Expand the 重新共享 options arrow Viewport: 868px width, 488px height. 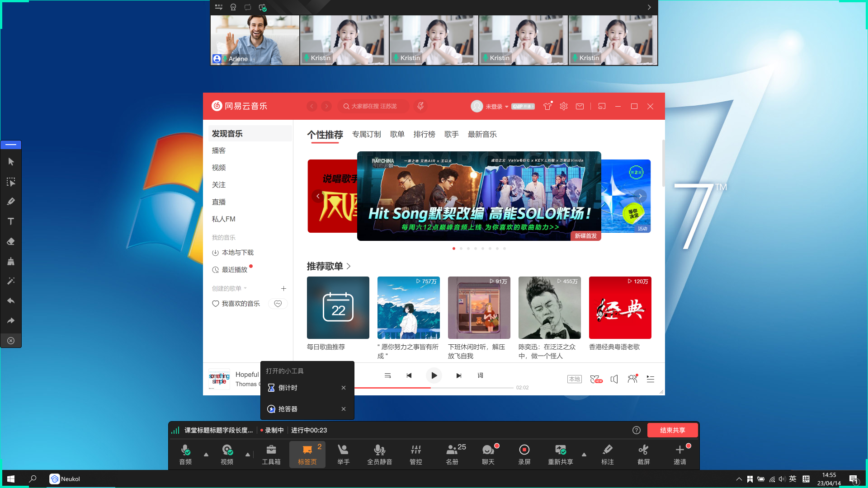pos(584,455)
